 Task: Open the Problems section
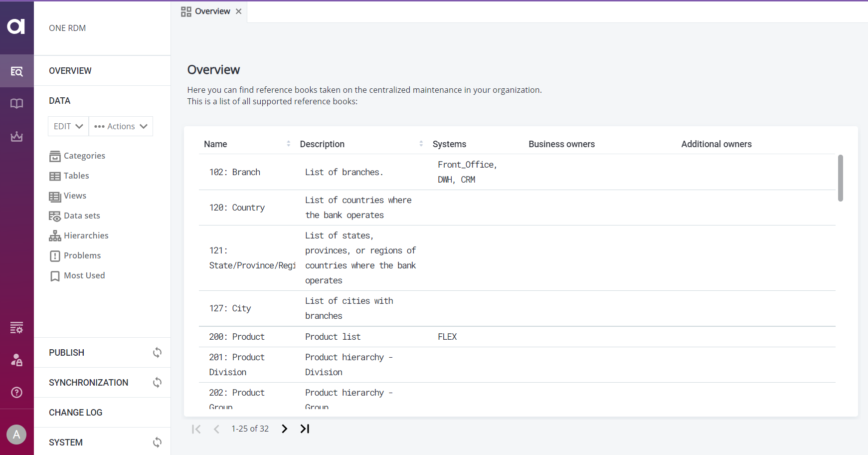(82, 255)
